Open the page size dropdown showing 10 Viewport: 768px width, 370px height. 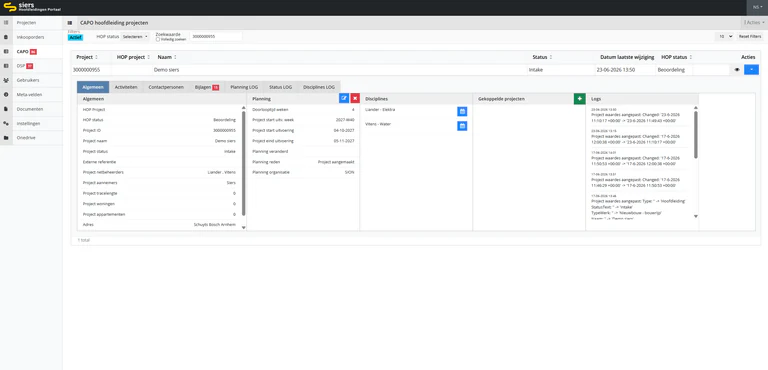724,36
